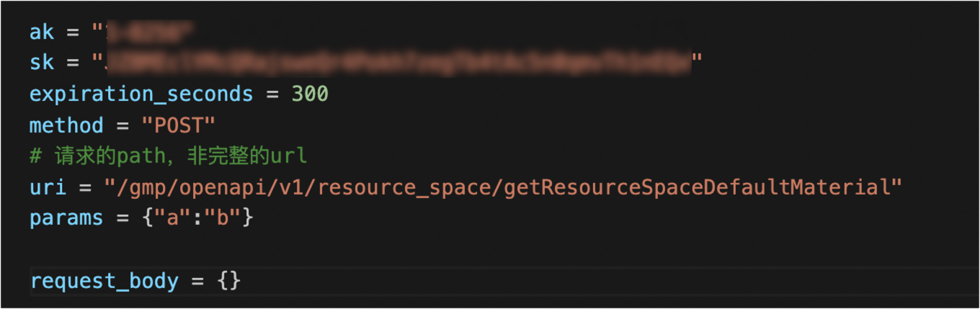Click the method variable name

tap(66, 125)
